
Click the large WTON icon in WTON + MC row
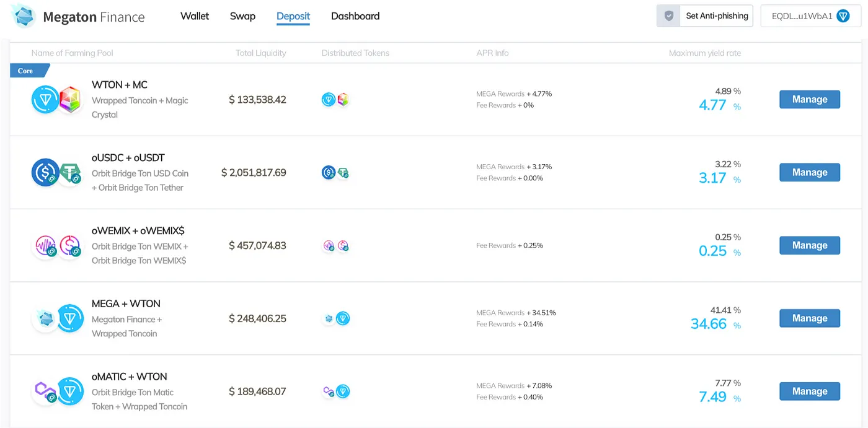[x=45, y=99]
